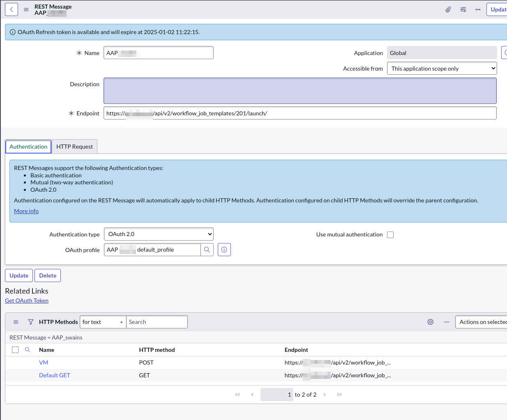Preview OAuth profile record info icon
Viewport: 507px width, 420px height.
point(224,250)
